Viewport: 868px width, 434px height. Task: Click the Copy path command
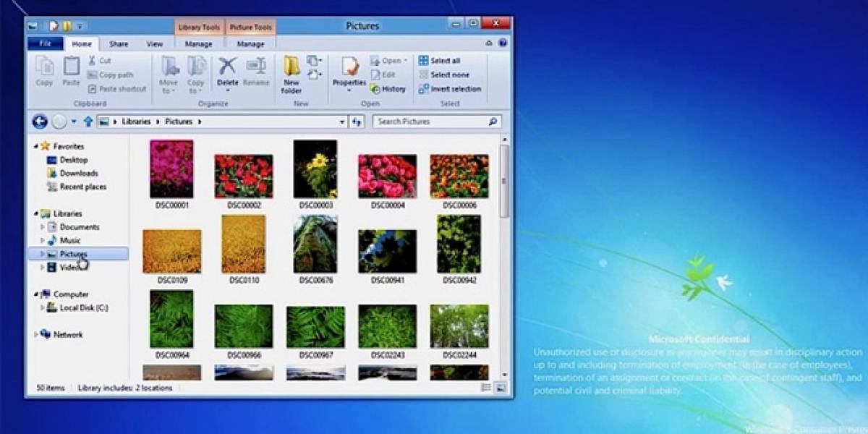click(111, 75)
